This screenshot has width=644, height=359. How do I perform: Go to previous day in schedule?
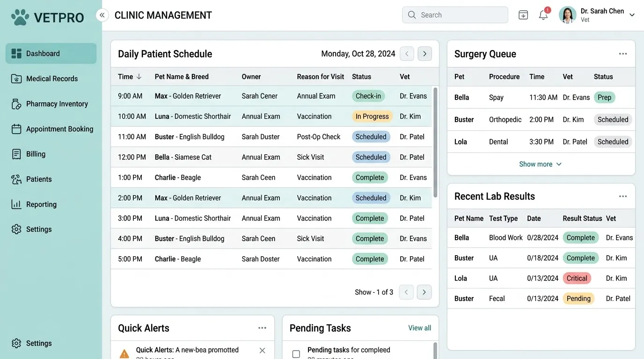coord(407,54)
